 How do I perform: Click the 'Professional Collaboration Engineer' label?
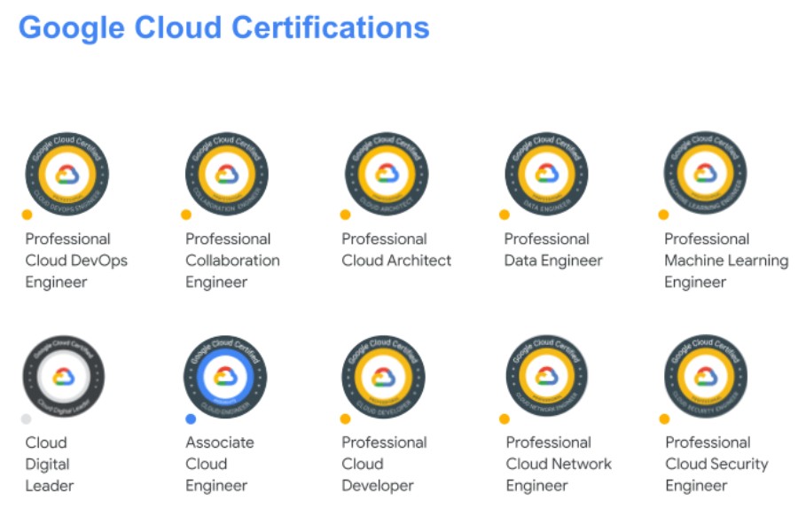point(232,260)
